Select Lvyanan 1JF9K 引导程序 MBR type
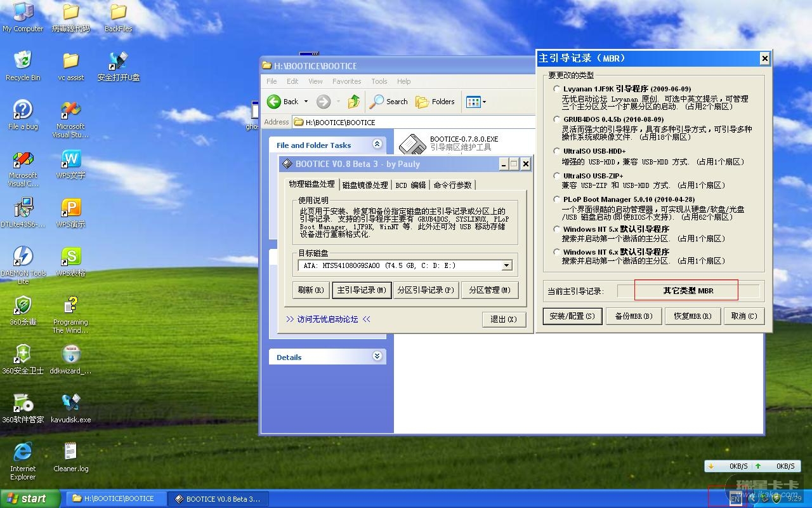Image resolution: width=812 pixels, height=508 pixels. click(x=557, y=89)
